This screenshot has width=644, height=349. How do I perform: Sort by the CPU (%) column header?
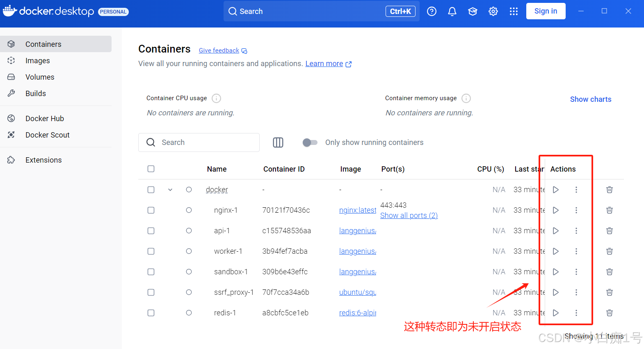(491, 169)
